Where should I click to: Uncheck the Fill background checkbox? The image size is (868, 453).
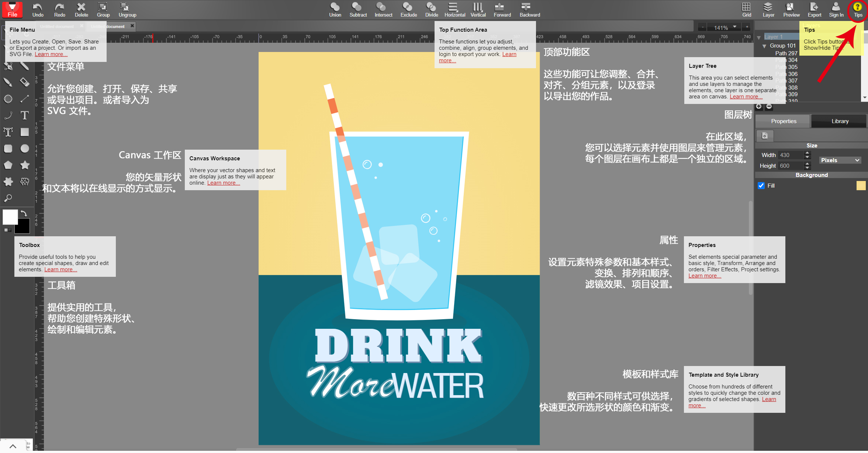pyautogui.click(x=761, y=186)
